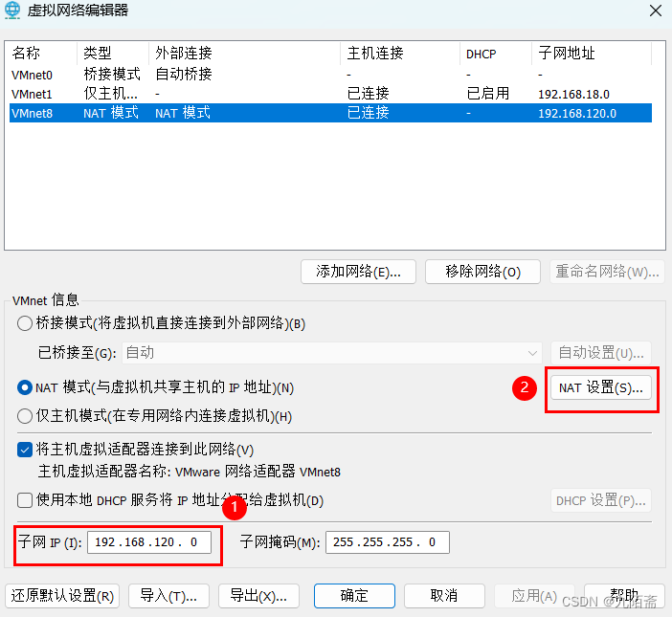Screen dimensions: 672x617
Task: Click the 添加网络(E)... button
Action: tap(358, 272)
